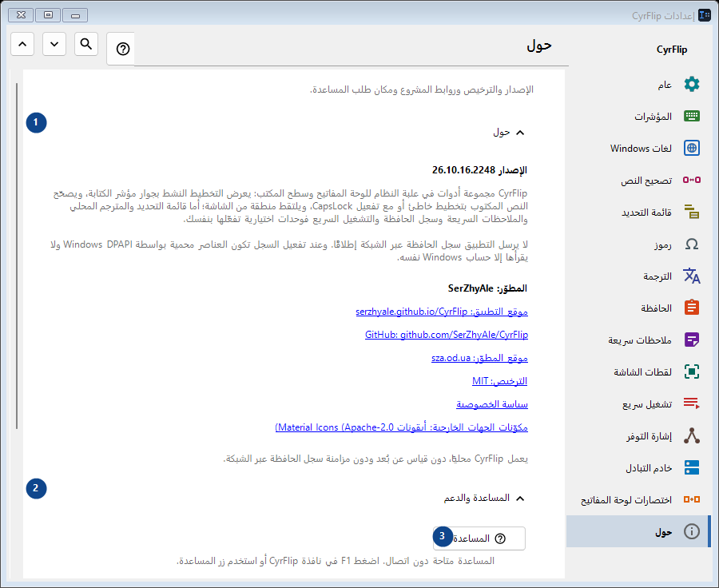This screenshot has height=588, width=719.
Task: Go to the المؤشرات settings page
Action: click(x=653, y=117)
